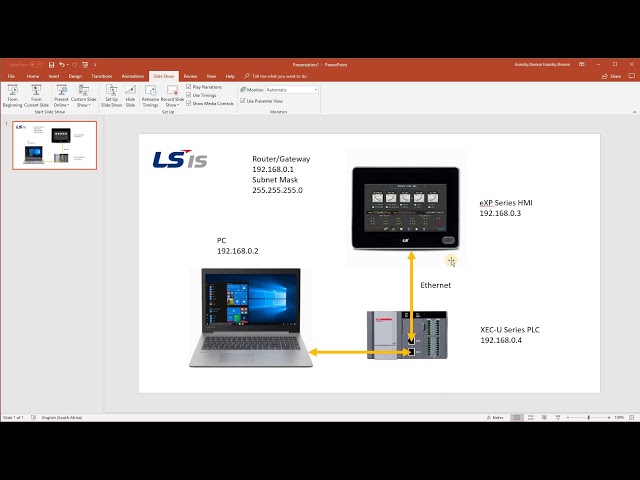Toggle the AutoSave switch
The image size is (640, 480).
click(x=36, y=64)
